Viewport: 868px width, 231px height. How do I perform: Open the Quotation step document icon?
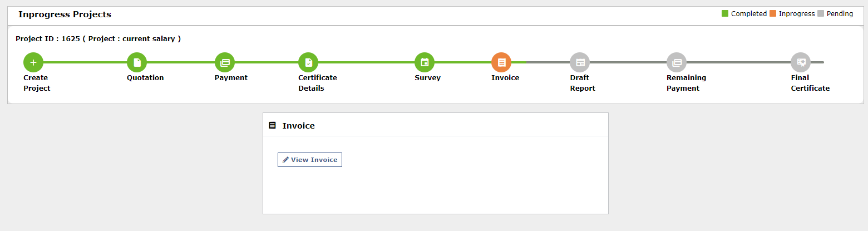click(137, 62)
